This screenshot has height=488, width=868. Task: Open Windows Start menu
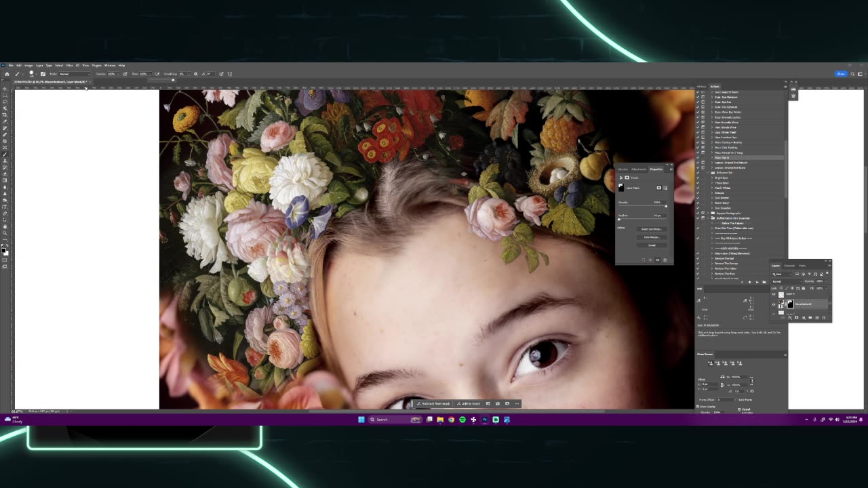[x=361, y=420]
